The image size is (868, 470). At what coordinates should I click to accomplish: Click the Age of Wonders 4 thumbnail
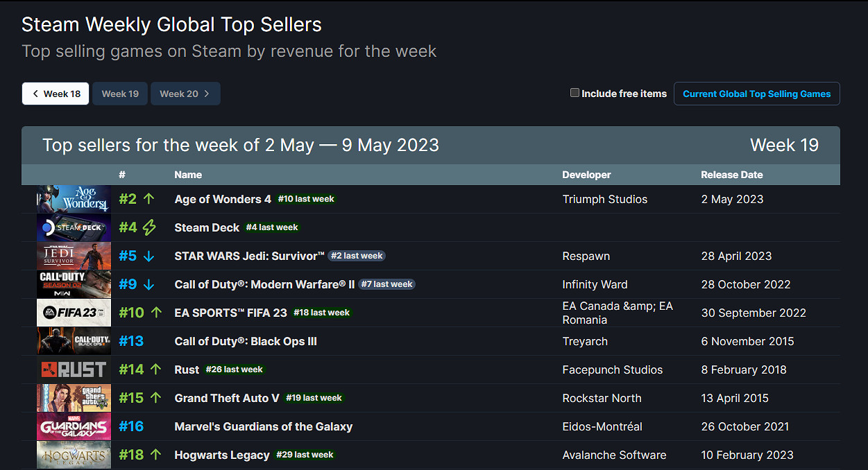click(x=74, y=199)
